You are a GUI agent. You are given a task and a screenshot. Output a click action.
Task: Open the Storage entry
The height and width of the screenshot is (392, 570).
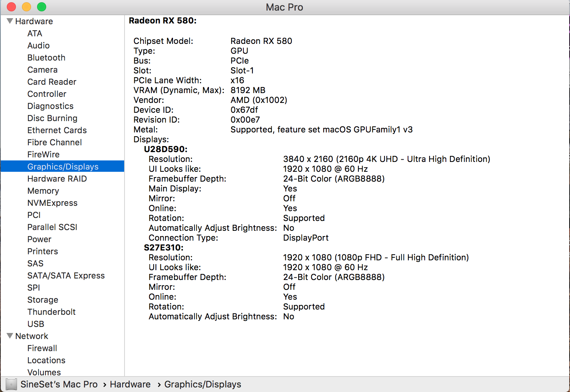(43, 300)
